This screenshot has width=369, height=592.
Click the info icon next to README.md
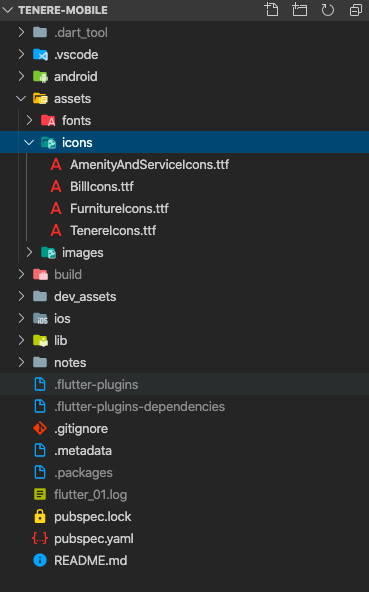(x=40, y=560)
